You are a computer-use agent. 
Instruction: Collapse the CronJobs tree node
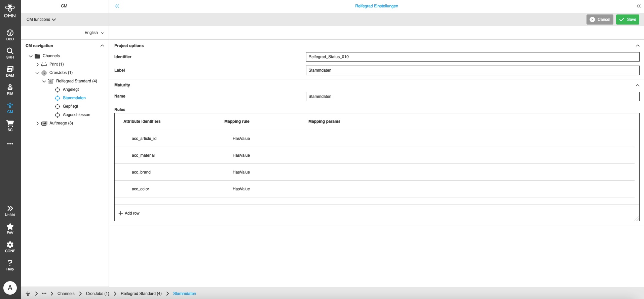37,73
